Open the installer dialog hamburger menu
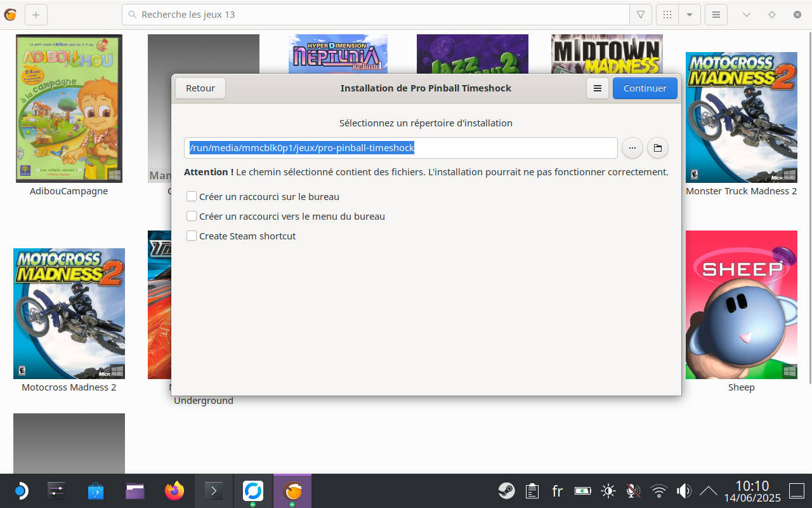Viewport: 812px width, 508px height. point(598,88)
